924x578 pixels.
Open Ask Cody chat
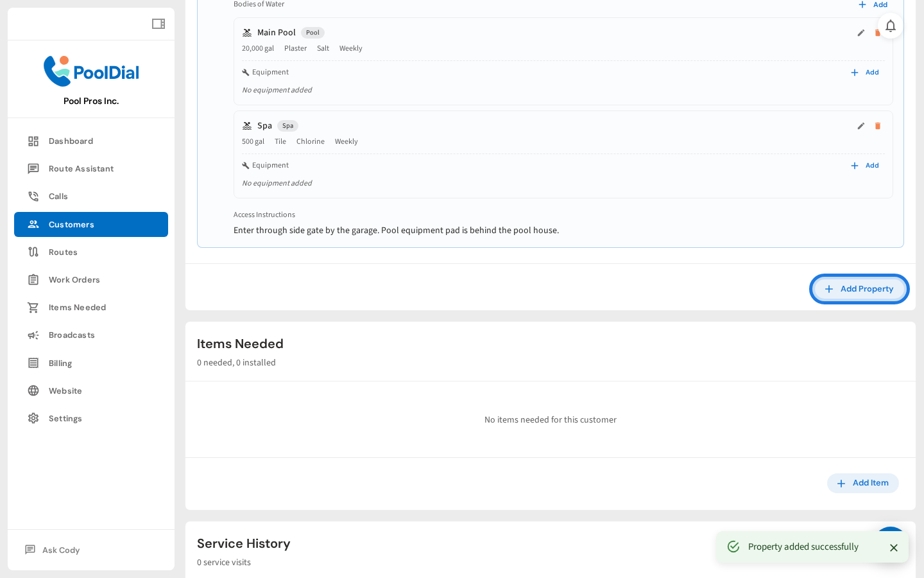60,550
